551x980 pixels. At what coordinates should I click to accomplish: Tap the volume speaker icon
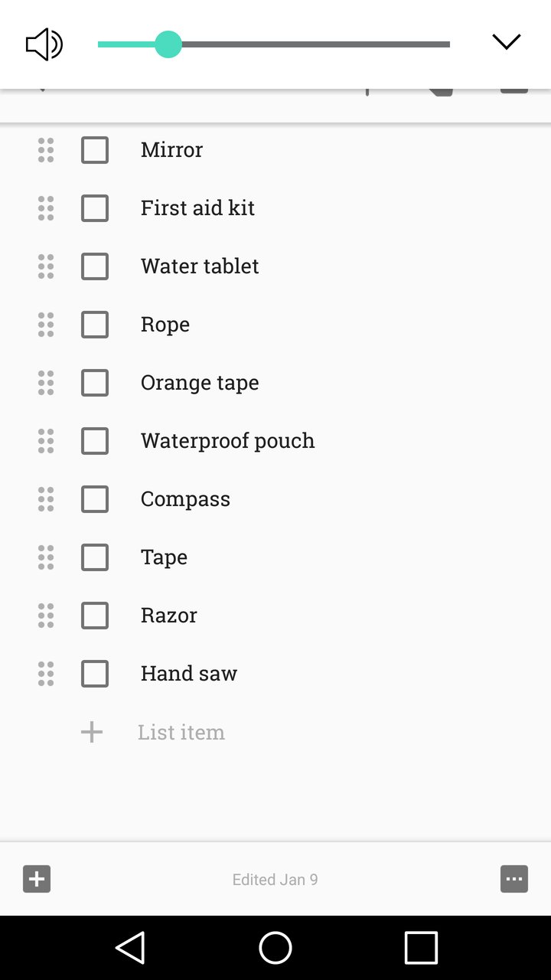point(44,44)
